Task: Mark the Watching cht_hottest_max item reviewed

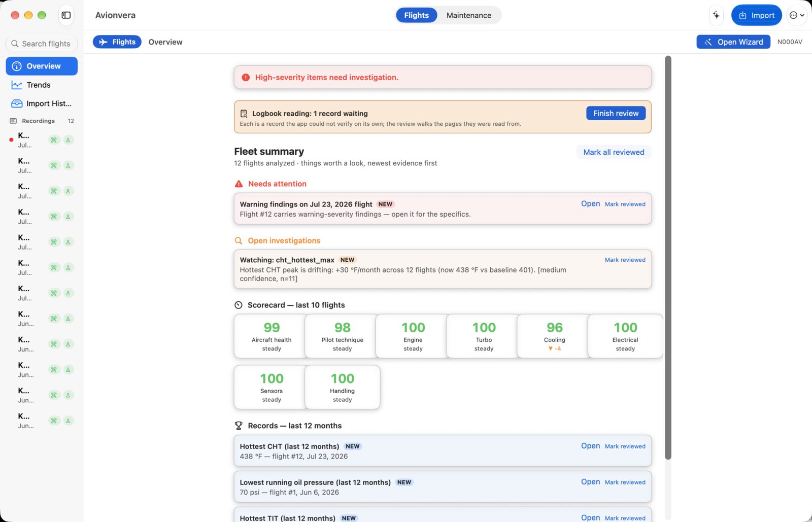Action: pyautogui.click(x=625, y=260)
